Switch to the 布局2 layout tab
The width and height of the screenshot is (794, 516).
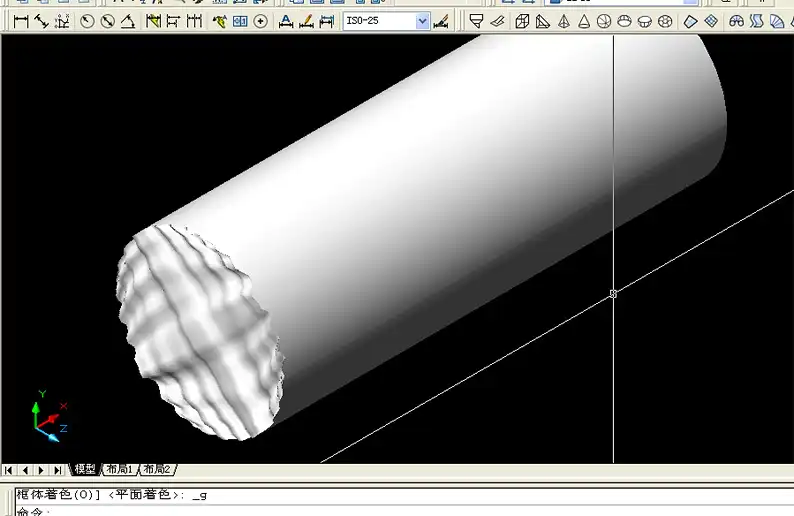(157, 470)
